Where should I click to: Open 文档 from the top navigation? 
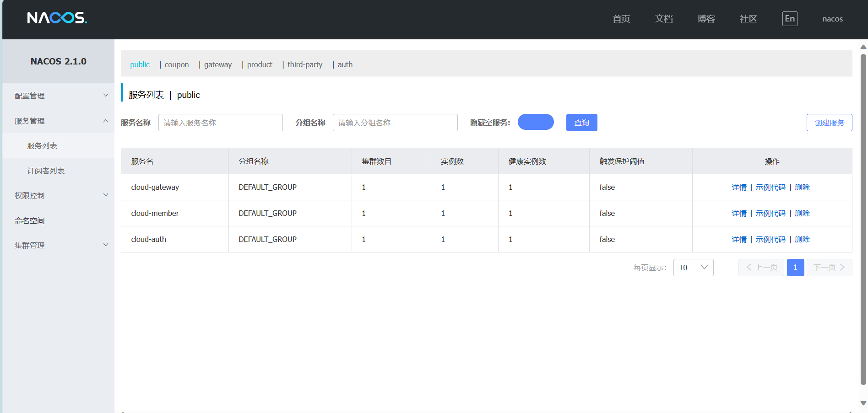(x=664, y=19)
